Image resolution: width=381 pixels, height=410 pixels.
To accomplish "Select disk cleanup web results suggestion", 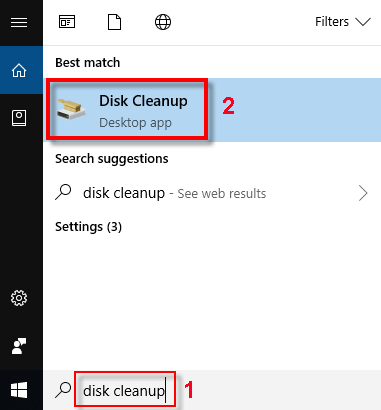I will [212, 193].
